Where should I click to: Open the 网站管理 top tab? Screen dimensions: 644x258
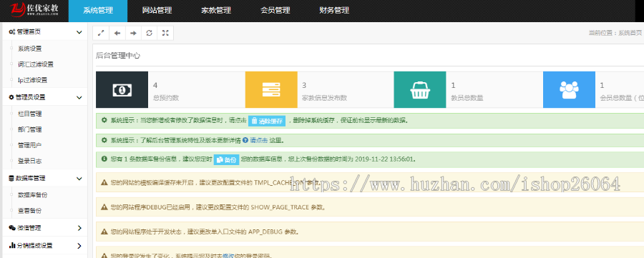tap(157, 11)
